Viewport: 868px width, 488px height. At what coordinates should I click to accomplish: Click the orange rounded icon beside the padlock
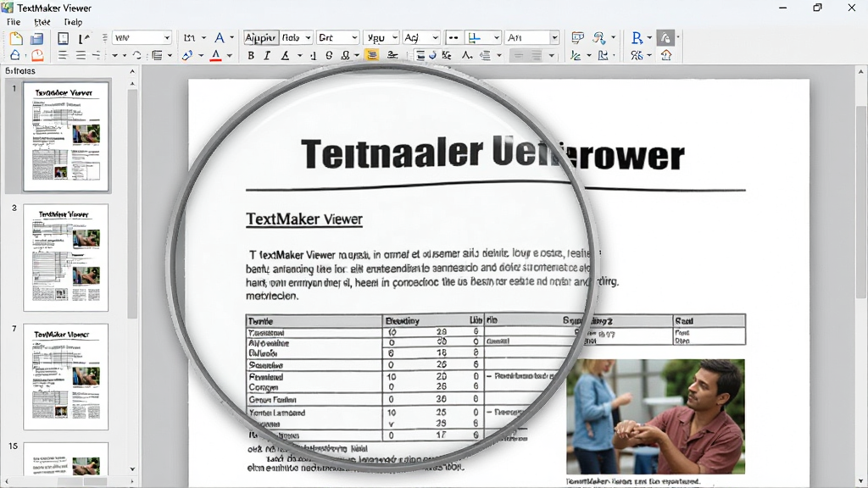pos(37,55)
